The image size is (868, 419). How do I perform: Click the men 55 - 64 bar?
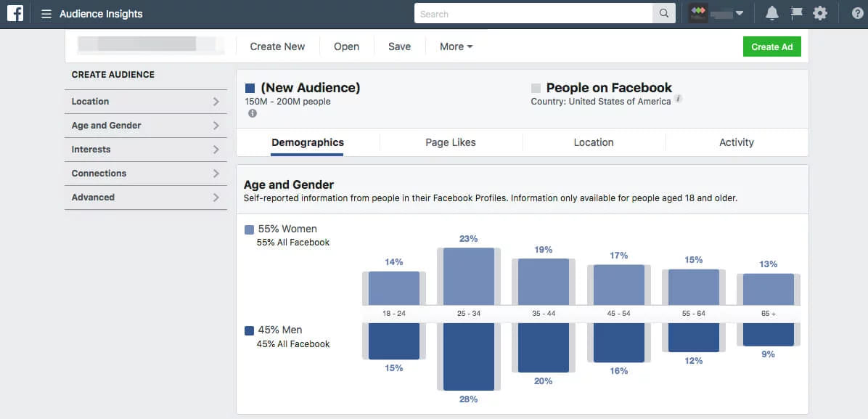694,338
